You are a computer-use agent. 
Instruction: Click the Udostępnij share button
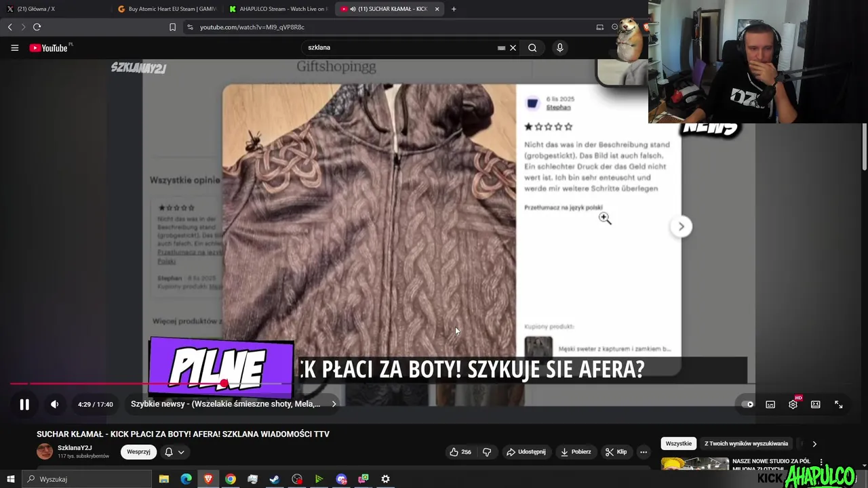coord(526,452)
